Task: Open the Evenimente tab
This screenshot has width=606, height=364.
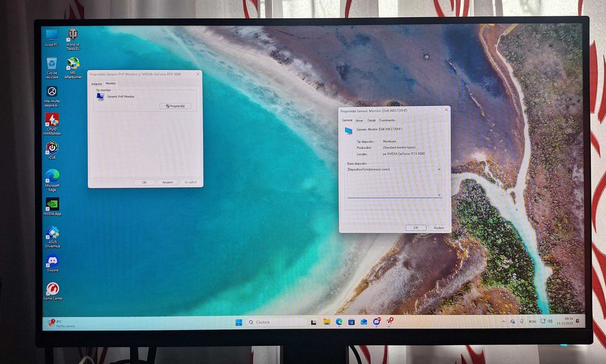Action: [x=387, y=120]
